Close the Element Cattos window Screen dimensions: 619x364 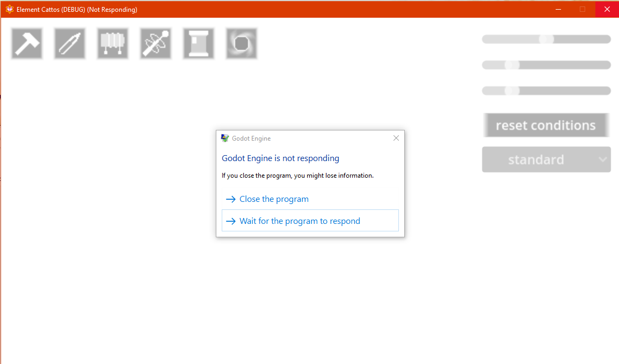(607, 9)
